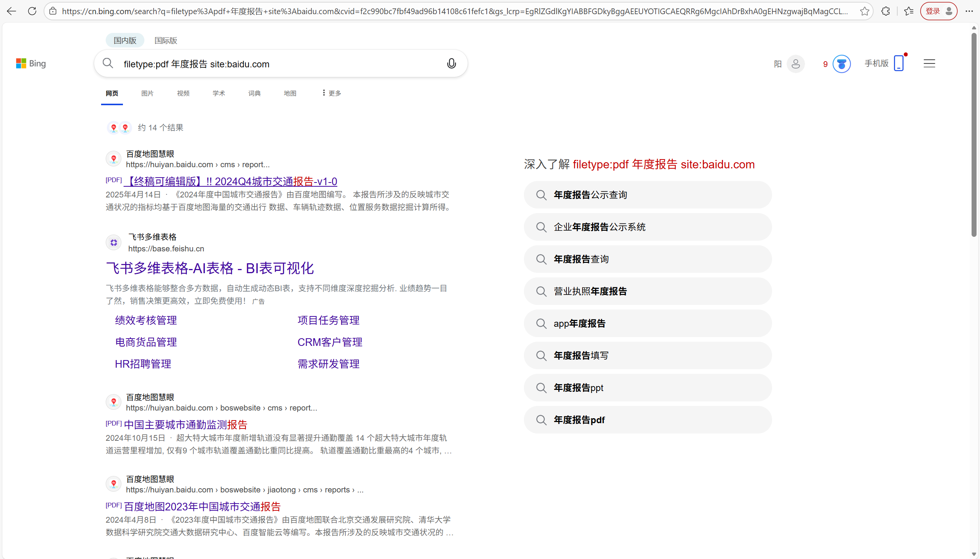Select the 国内版 search mode
Image resolution: width=980 pixels, height=559 pixels.
pyautogui.click(x=125, y=41)
